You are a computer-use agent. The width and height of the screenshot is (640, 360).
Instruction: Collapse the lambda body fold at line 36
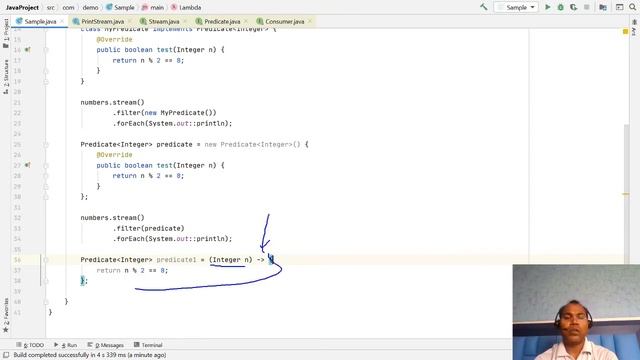tap(46, 260)
